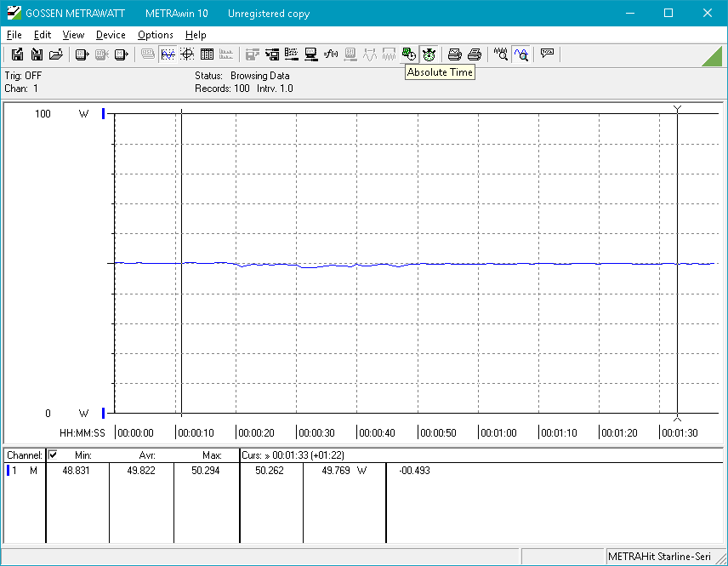Image resolution: width=728 pixels, height=566 pixels.
Task: Open the View menu
Action: point(73,35)
